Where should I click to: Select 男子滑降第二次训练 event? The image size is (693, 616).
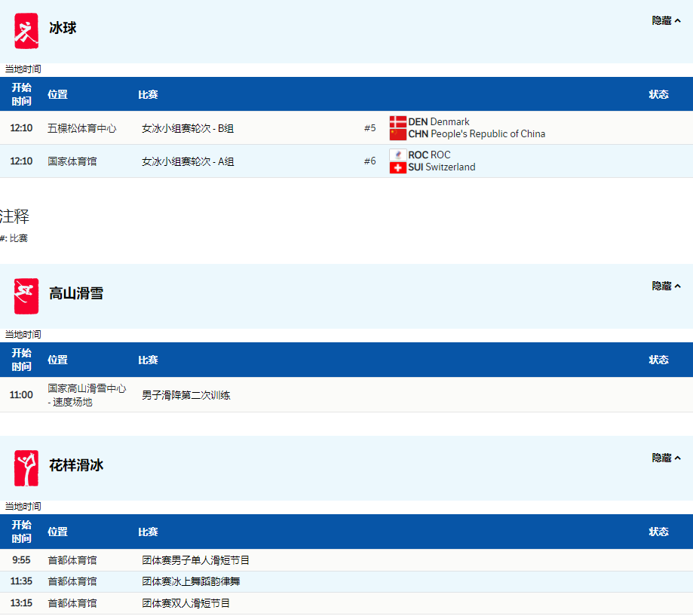coord(186,395)
